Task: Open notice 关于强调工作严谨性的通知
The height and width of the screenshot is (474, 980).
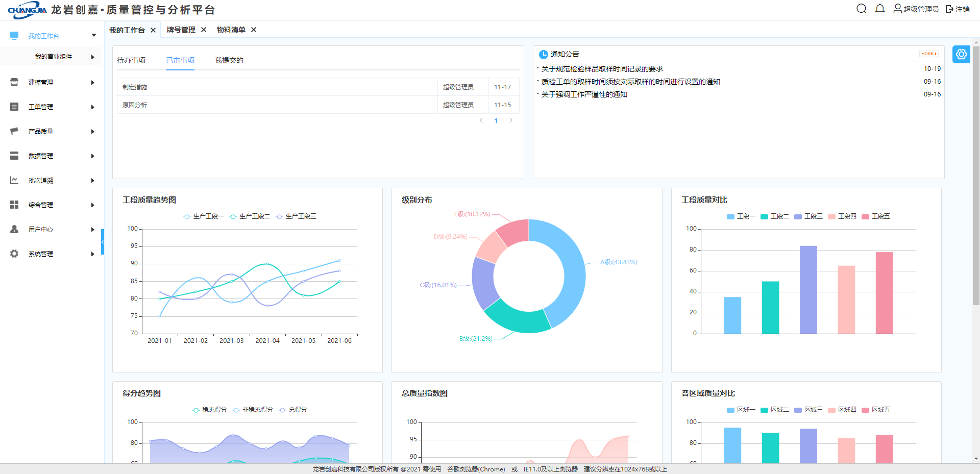Action: click(x=584, y=94)
